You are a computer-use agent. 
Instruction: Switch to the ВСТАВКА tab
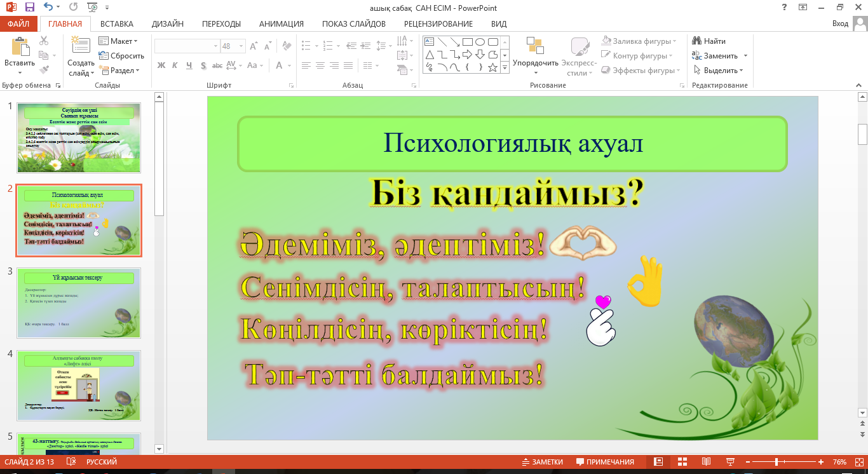117,24
